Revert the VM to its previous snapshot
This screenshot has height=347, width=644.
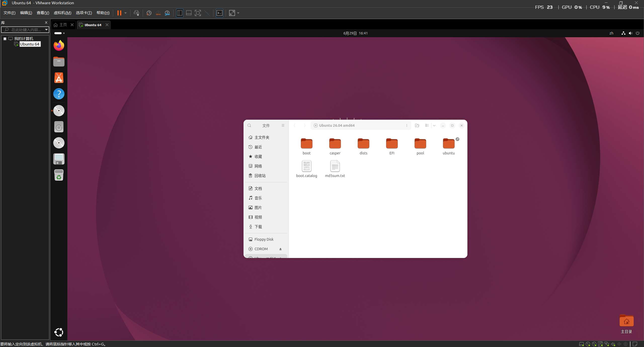158,13
